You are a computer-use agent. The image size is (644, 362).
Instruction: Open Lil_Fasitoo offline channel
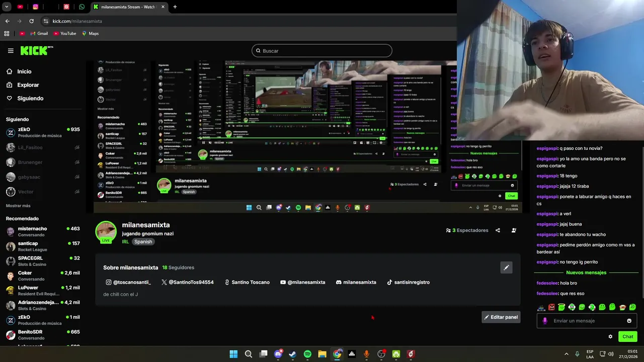pos(43,147)
